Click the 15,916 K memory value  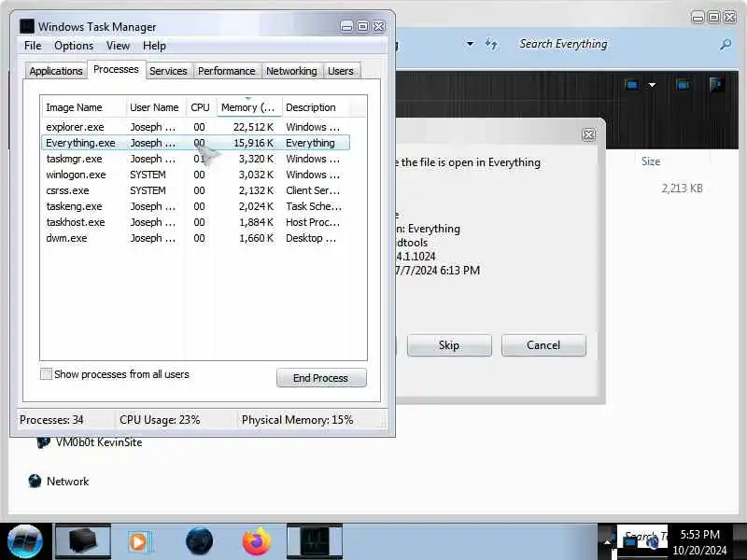[x=253, y=143]
